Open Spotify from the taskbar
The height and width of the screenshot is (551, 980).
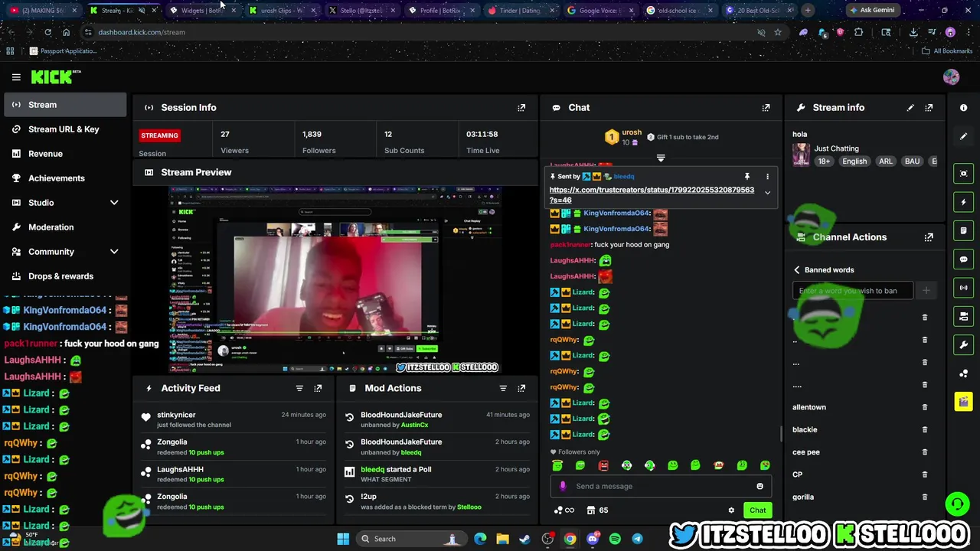tap(615, 539)
